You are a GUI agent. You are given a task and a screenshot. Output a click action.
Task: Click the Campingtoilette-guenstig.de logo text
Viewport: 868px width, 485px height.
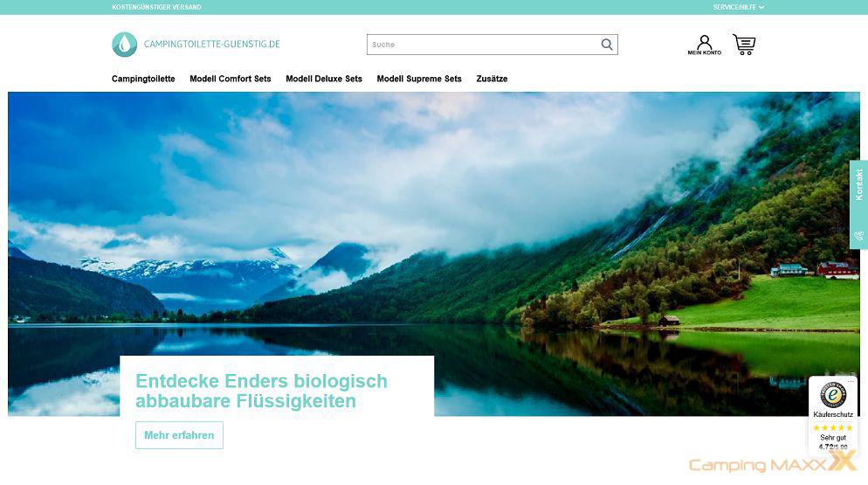(212, 45)
